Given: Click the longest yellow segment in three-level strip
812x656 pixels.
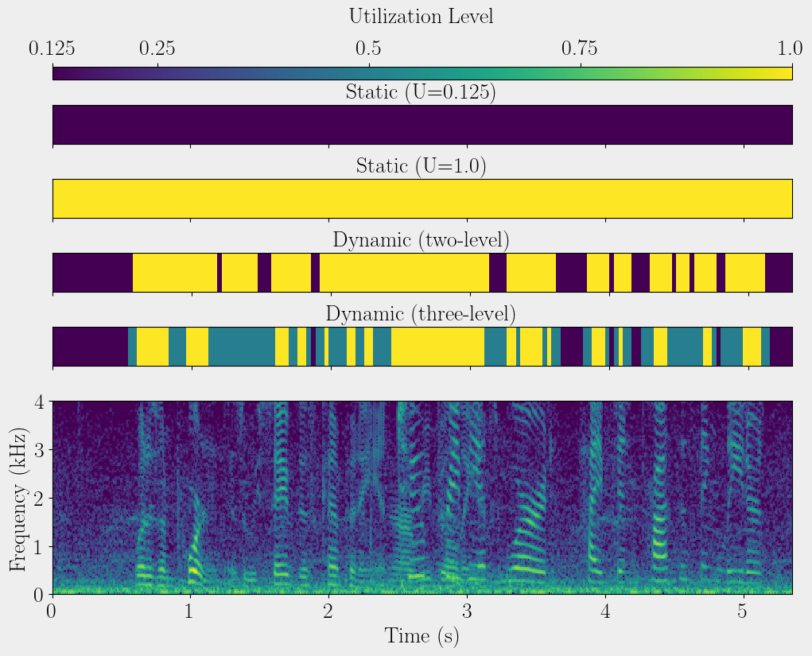Looking at the screenshot, I should pos(437,346).
